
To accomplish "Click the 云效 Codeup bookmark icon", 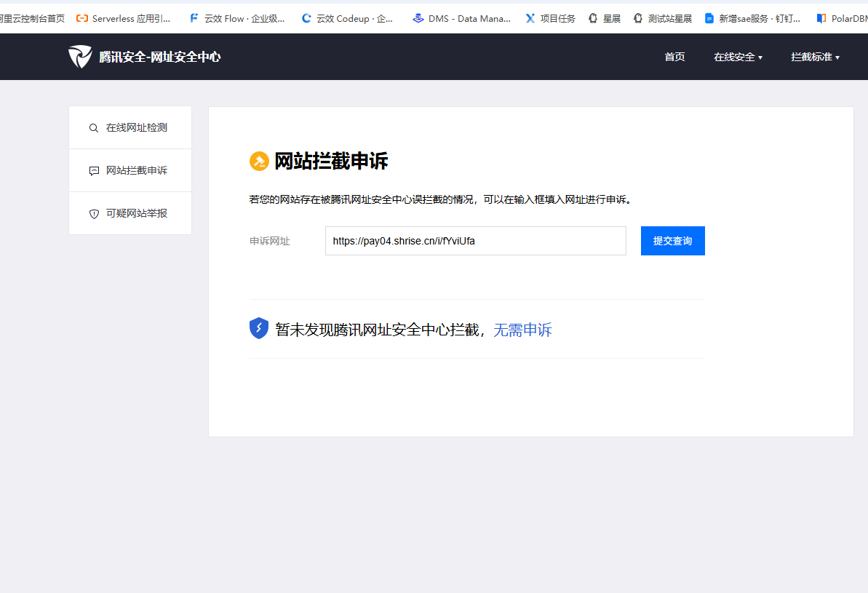I will point(306,18).
